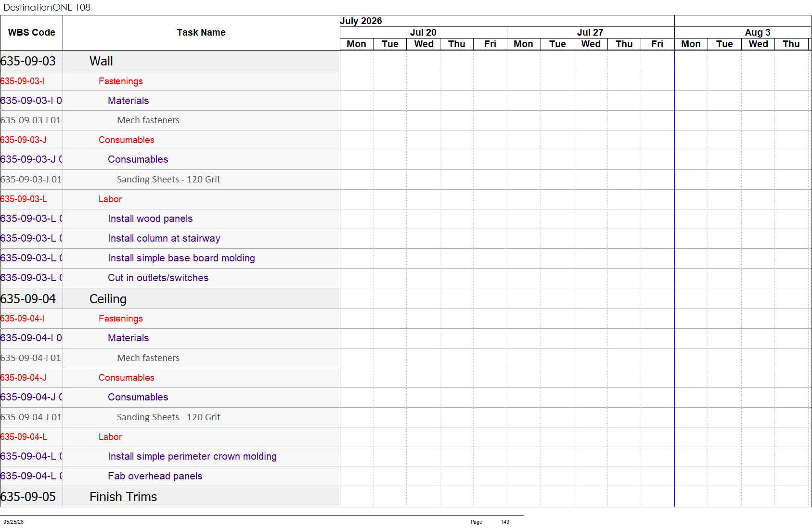Select Wed under the Aug 3 week
The width and height of the screenshot is (812, 528).
tap(758, 44)
